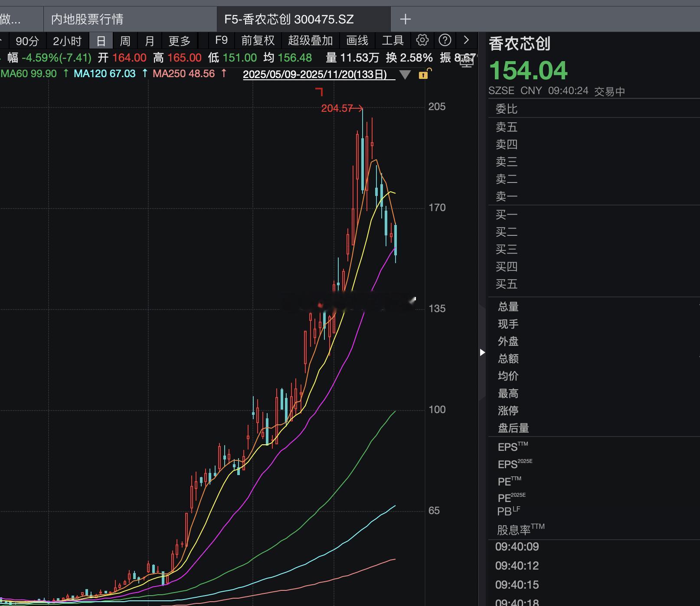
Task: Select the 买五 order book row
Action: 594,284
